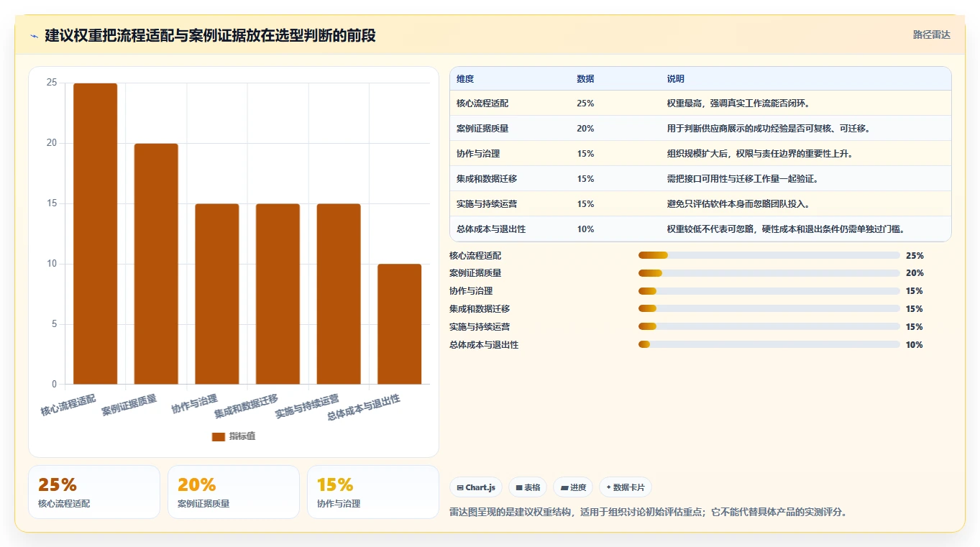The width and height of the screenshot is (980, 547).
Task: Click the 实施与持续运营 progress bar
Action: (769, 327)
